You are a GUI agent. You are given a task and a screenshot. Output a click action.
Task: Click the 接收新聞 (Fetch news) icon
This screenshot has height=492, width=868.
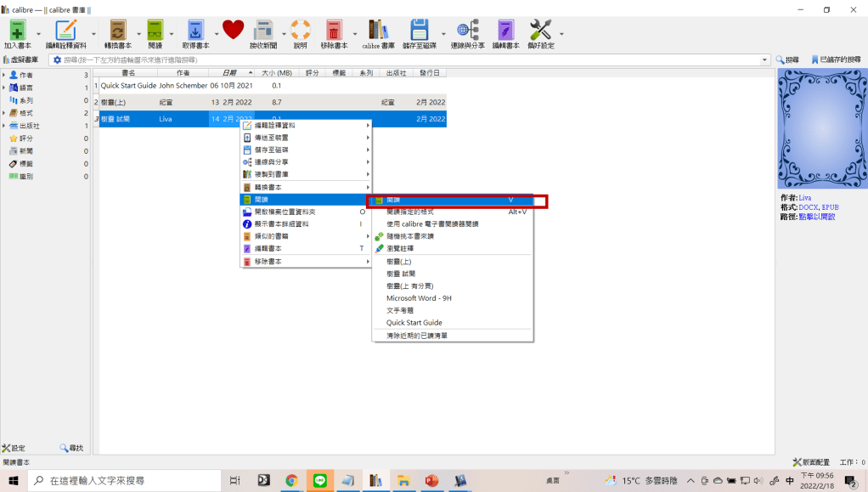tap(265, 31)
